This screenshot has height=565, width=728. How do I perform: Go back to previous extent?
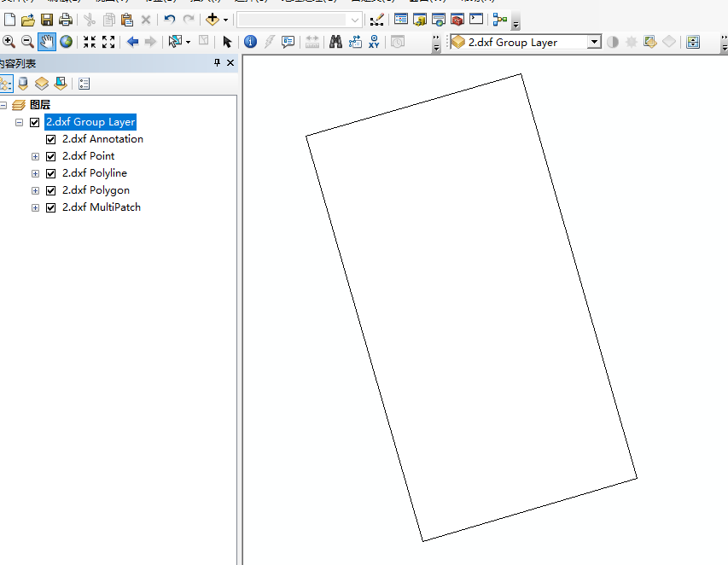pos(132,42)
